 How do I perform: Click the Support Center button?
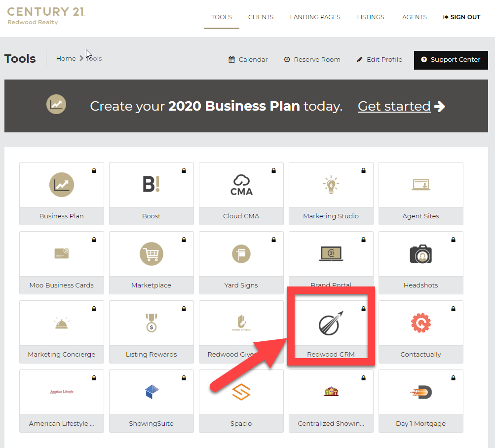point(451,60)
